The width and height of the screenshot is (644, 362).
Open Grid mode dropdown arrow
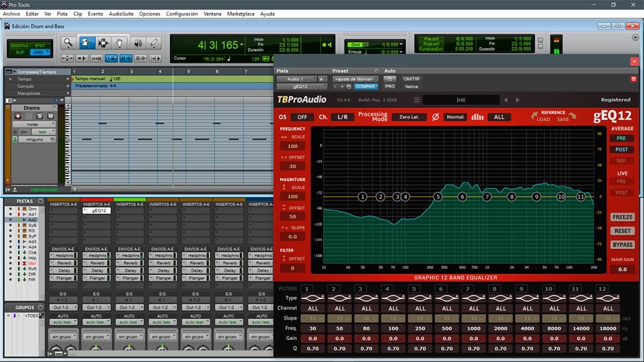point(48,52)
